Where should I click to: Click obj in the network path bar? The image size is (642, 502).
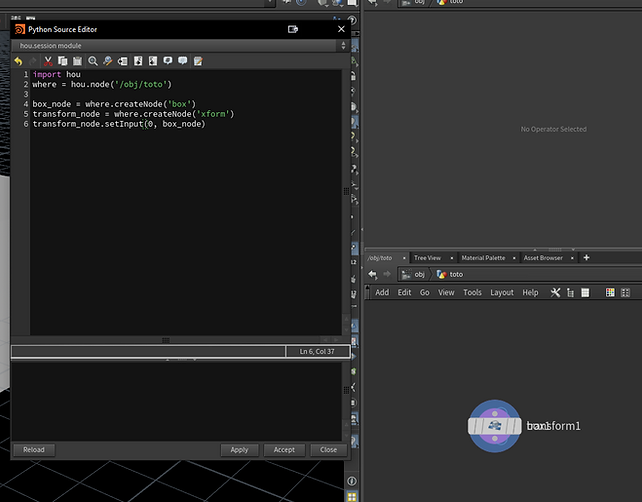pos(414,274)
